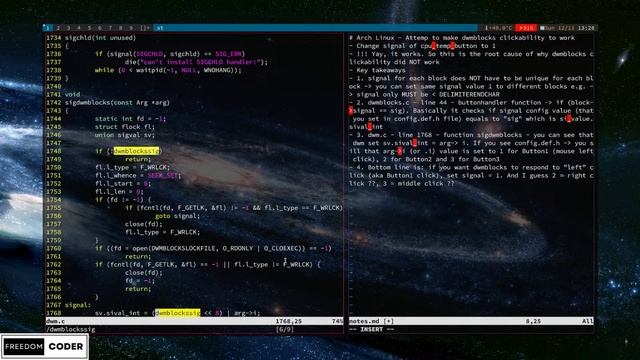Click the yellow highlighted dwmblockssig on line 1748

[136, 151]
